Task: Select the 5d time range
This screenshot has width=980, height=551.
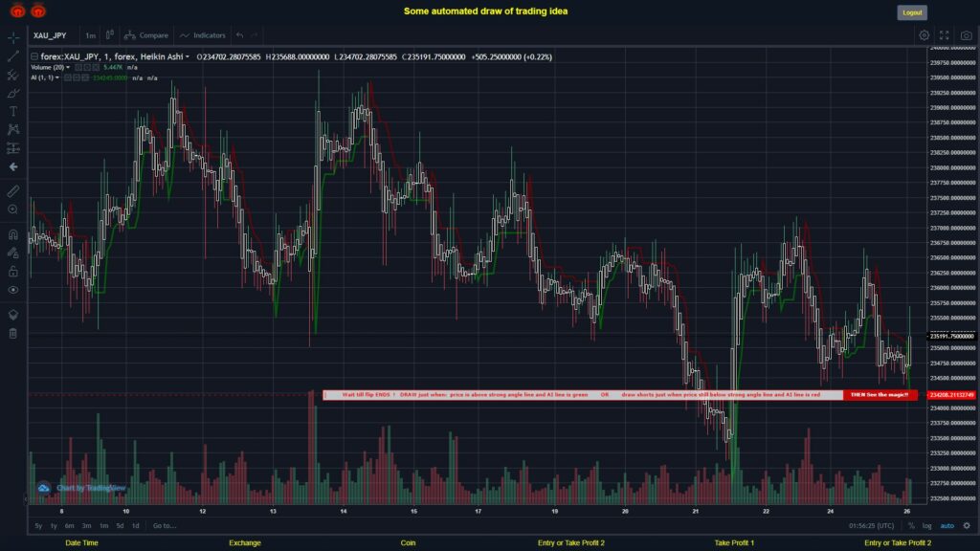Action: [x=120, y=525]
